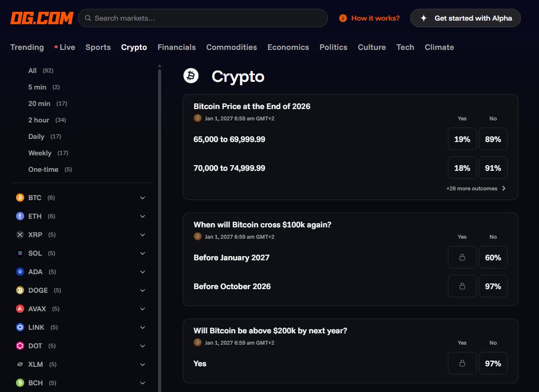Switch to the Economics tab

coord(288,47)
